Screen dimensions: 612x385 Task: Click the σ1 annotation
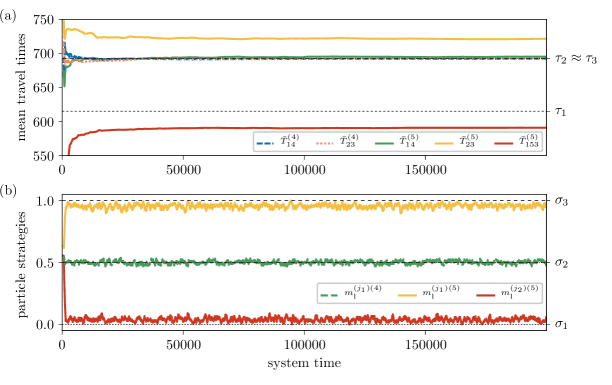coord(561,324)
